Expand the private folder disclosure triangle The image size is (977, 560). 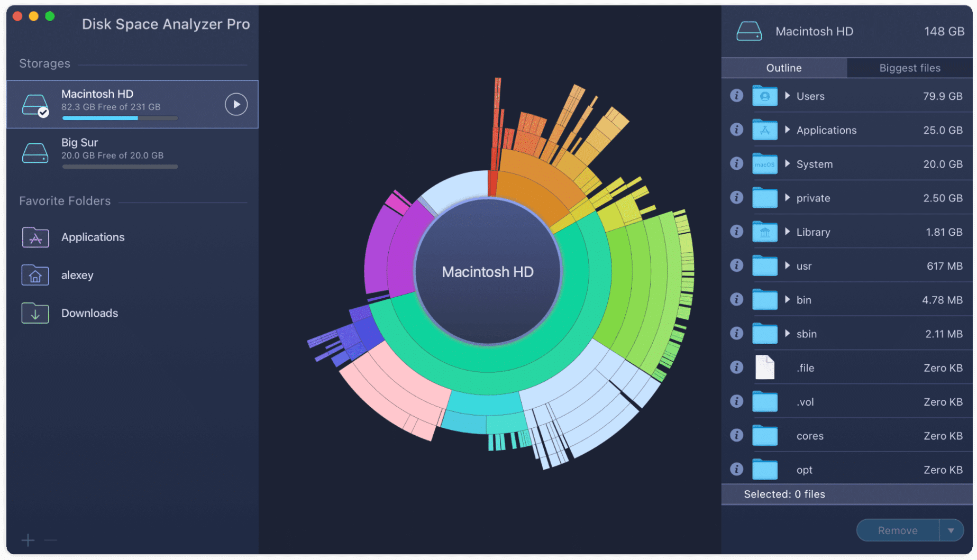[788, 197]
